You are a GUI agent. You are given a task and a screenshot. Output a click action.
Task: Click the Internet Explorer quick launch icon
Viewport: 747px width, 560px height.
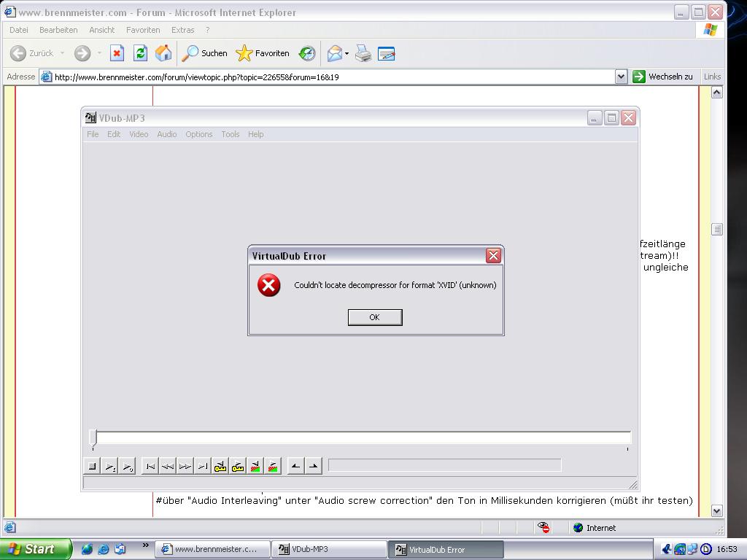point(103,549)
